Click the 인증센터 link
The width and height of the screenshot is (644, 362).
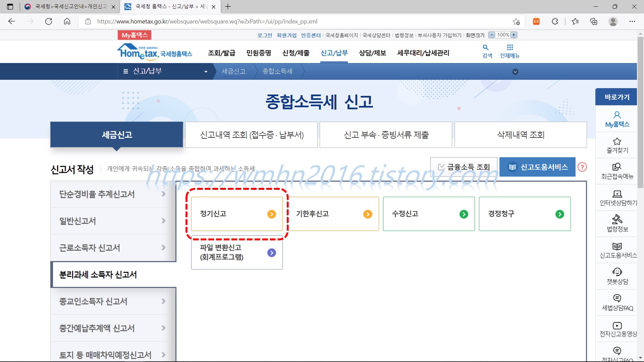pyautogui.click(x=310, y=35)
